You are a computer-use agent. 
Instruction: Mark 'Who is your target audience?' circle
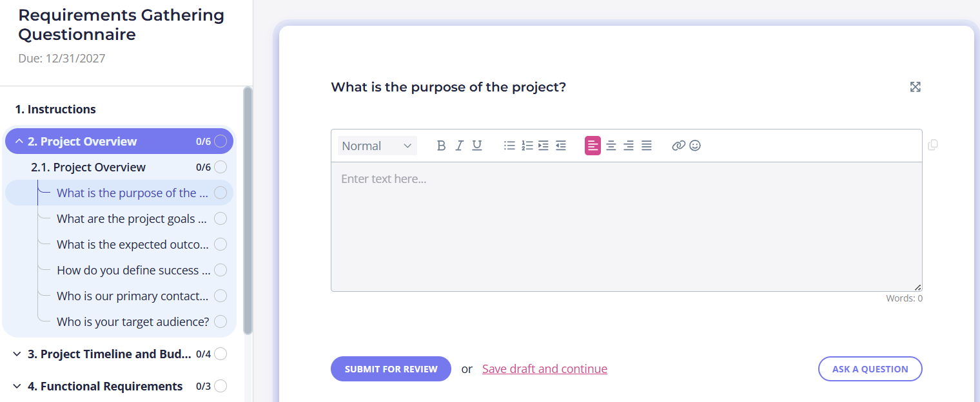click(x=220, y=321)
